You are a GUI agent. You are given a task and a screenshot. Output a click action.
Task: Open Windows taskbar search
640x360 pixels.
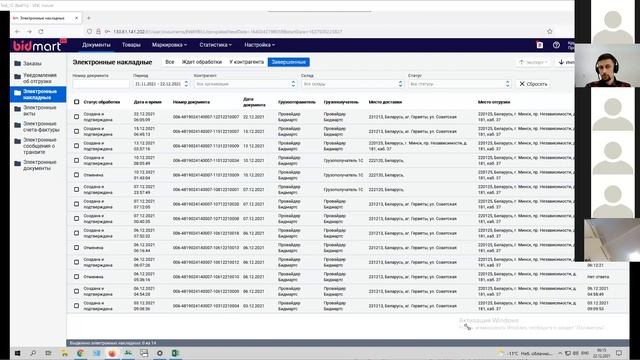click(x=33, y=353)
